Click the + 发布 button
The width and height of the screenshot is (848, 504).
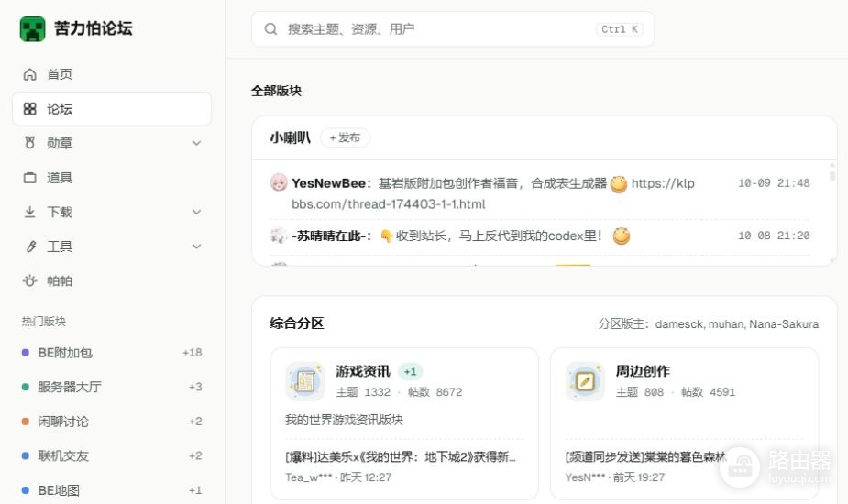coord(345,137)
